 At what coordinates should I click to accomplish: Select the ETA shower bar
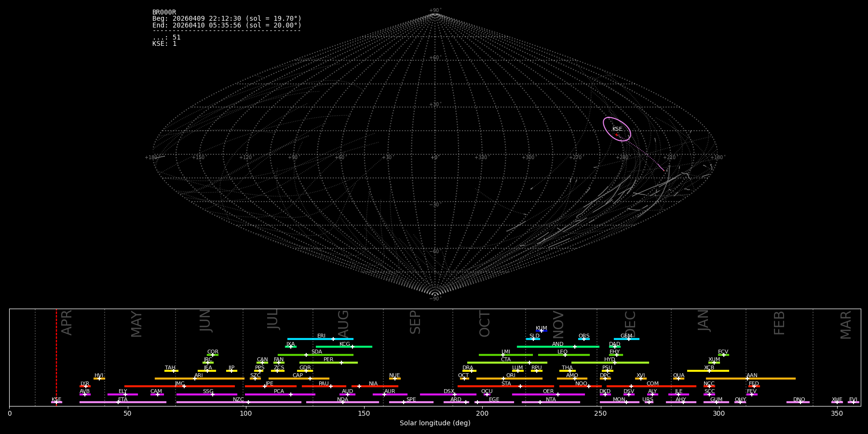tap(123, 402)
